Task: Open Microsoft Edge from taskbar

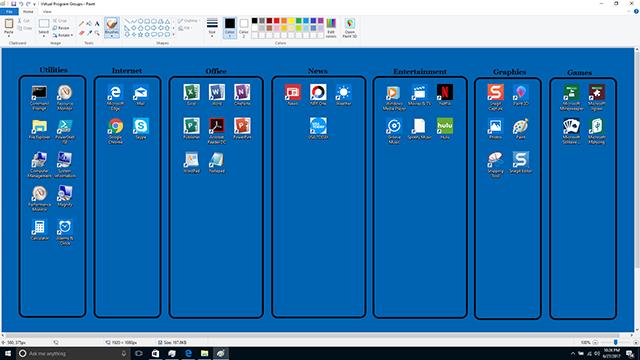Action: pos(188,353)
